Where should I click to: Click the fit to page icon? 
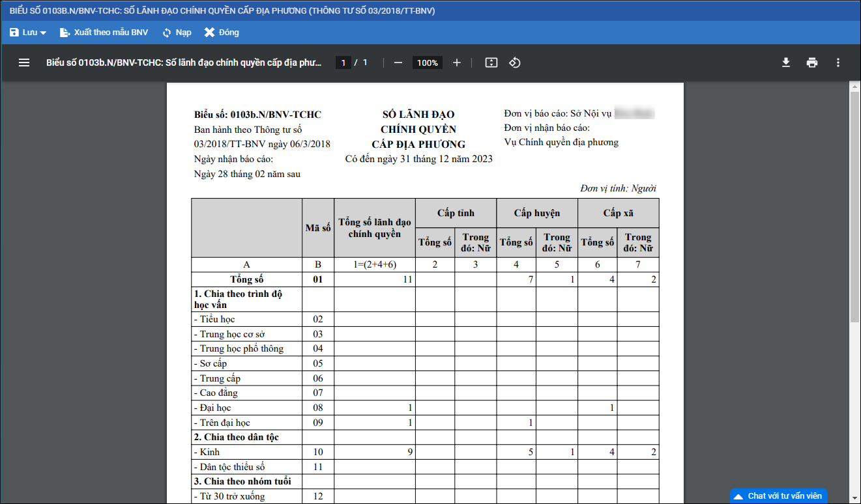pyautogui.click(x=491, y=63)
